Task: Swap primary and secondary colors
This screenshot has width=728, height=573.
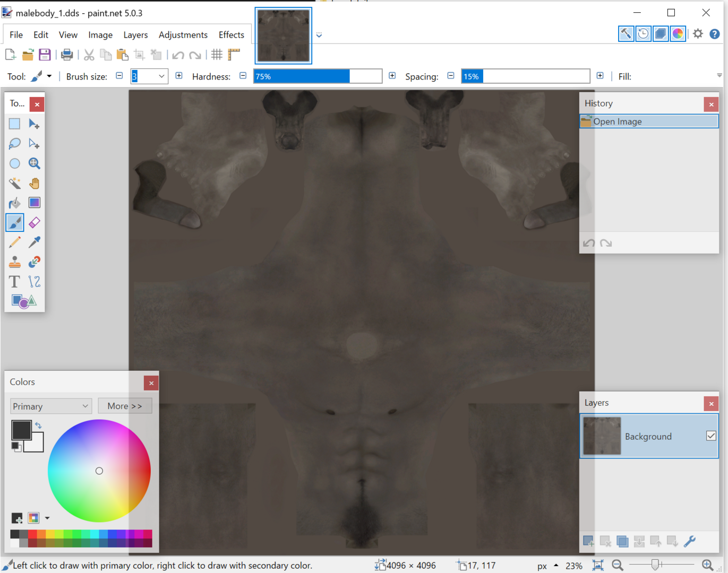Action: point(38,425)
